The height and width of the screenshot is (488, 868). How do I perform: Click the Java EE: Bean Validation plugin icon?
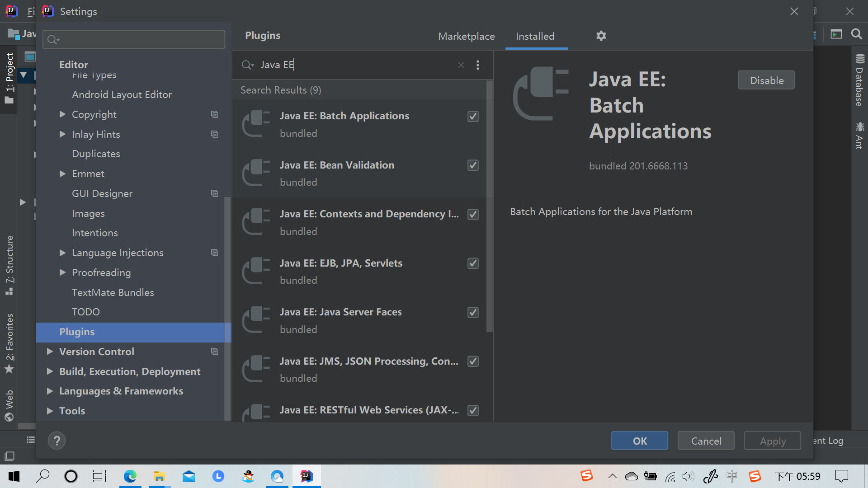[256, 173]
